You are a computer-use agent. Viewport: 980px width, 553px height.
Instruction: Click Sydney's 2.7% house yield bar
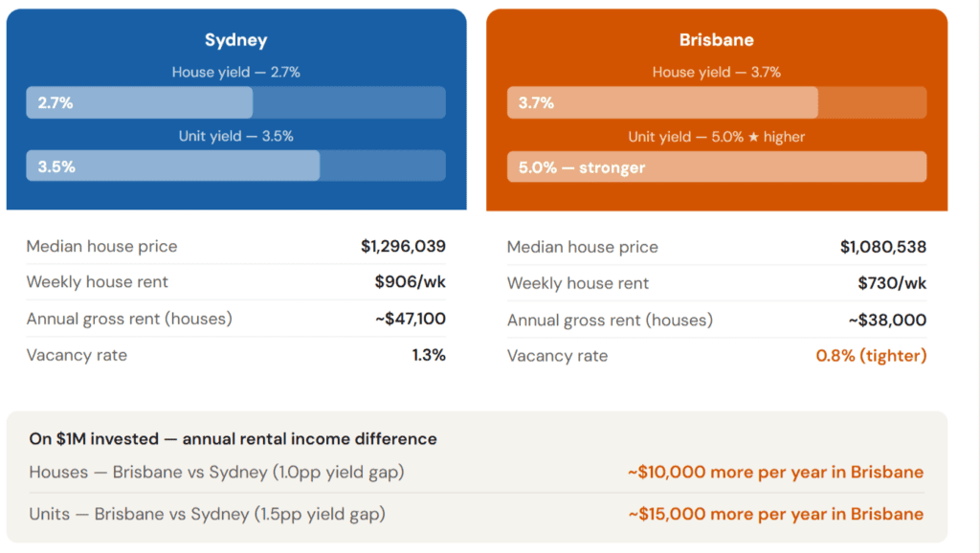[140, 102]
